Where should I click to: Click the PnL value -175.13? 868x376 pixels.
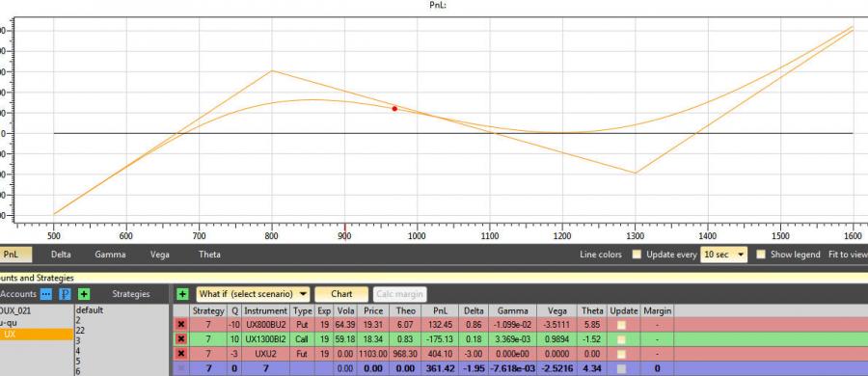(x=441, y=339)
